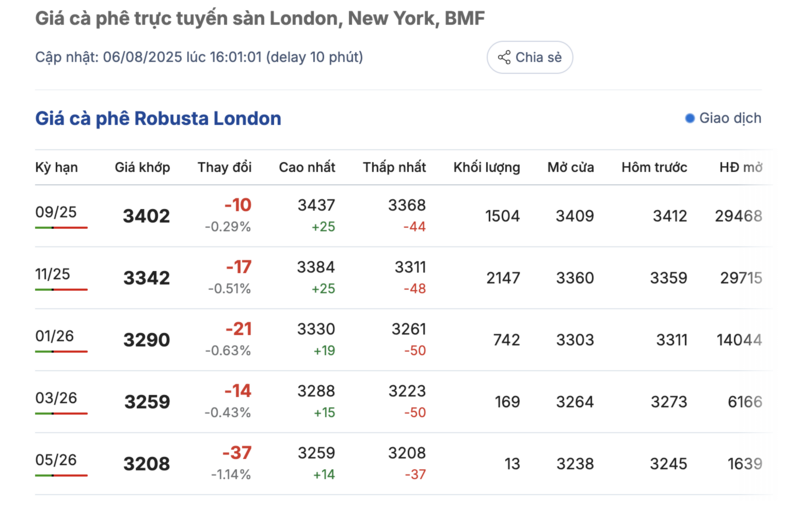800x507 pixels.
Task: Open the Giá cà phê Robusta London heading
Action: click(158, 118)
